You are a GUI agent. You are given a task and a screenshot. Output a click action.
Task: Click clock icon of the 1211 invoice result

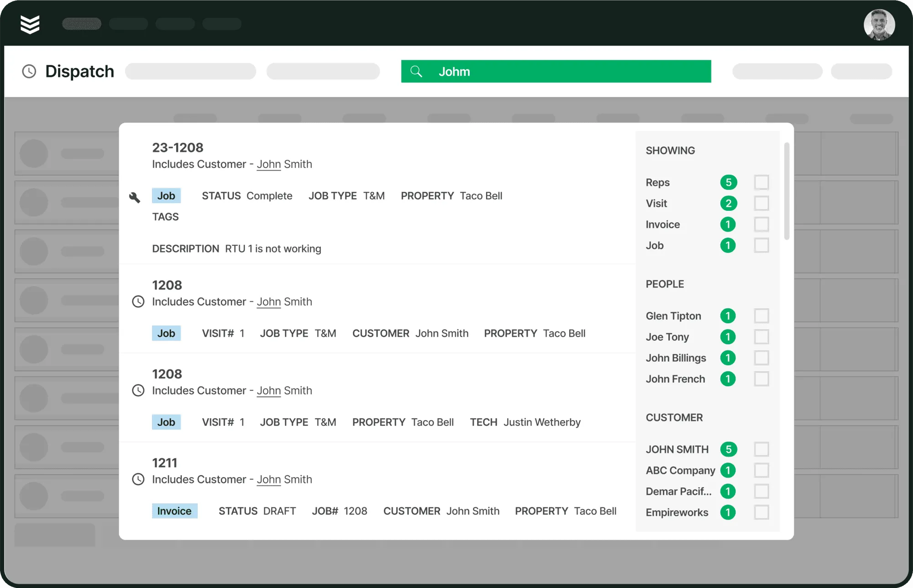point(138,479)
